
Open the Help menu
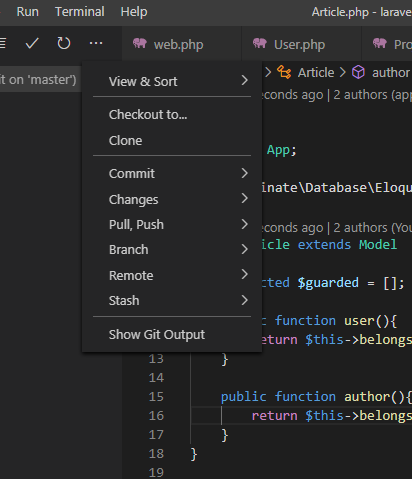(x=134, y=12)
